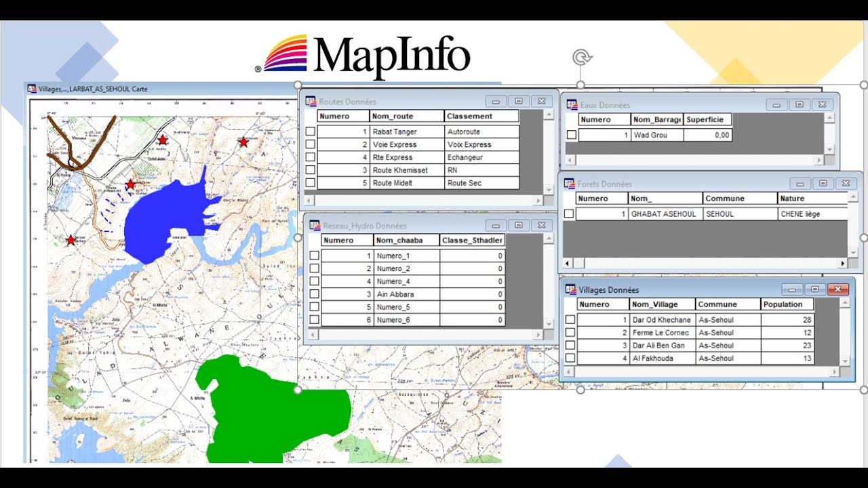The height and width of the screenshot is (488, 868).
Task: Click the Reseau_Hydro Données horizontal scrollbar right arrow
Action: pyautogui.click(x=537, y=335)
